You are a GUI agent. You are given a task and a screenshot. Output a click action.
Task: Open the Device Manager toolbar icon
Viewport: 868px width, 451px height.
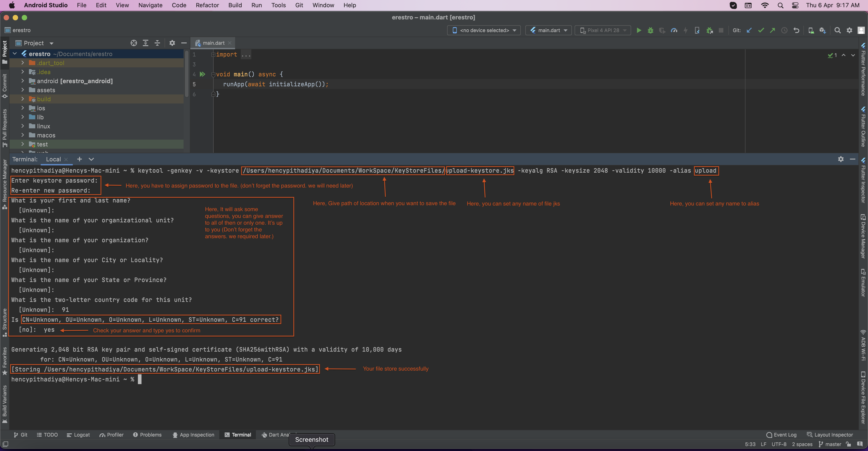(x=811, y=30)
